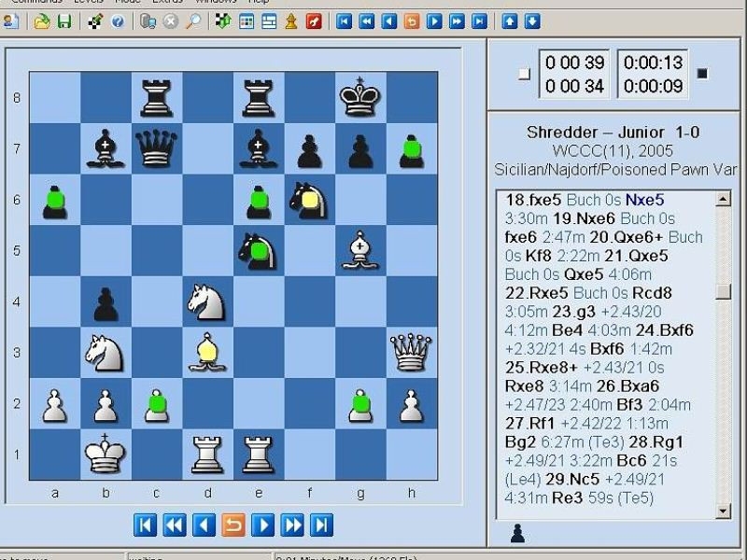Select the white queen on h3
Screen dimensions: 747x560
411,353
